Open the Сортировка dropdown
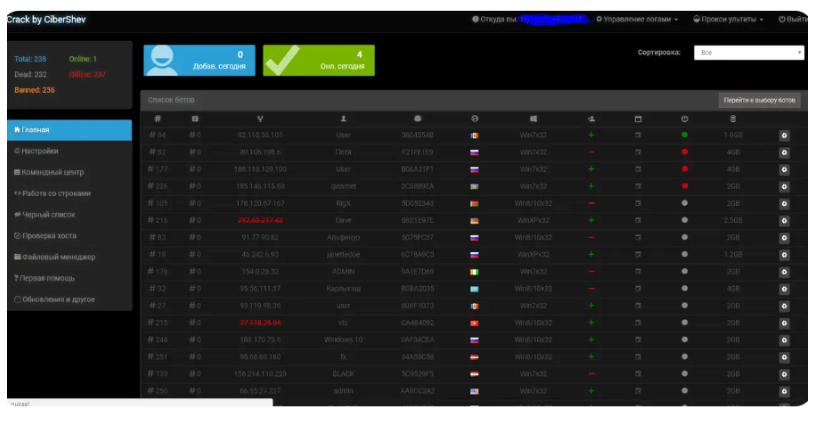 point(749,53)
